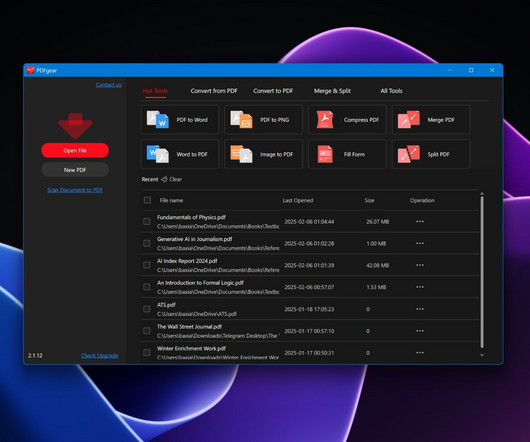Click the Recent label above the file list
The width and height of the screenshot is (530, 442).
[x=150, y=179]
